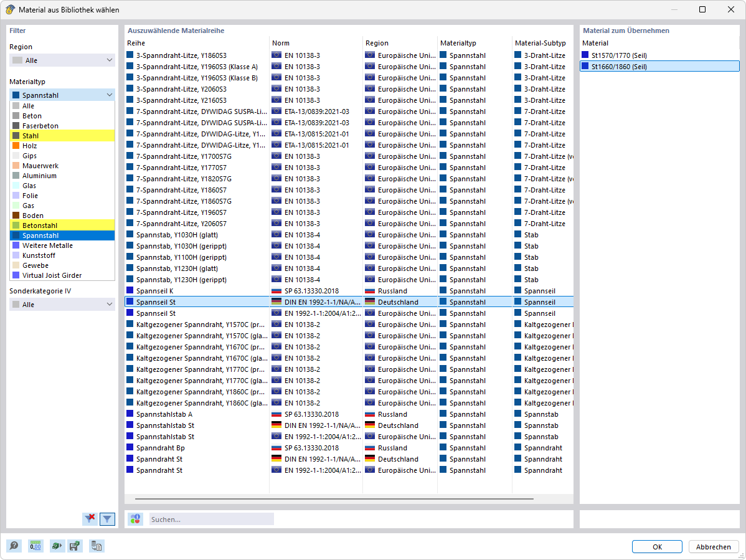
Task: Open the Region filter dropdown
Action: click(x=62, y=60)
